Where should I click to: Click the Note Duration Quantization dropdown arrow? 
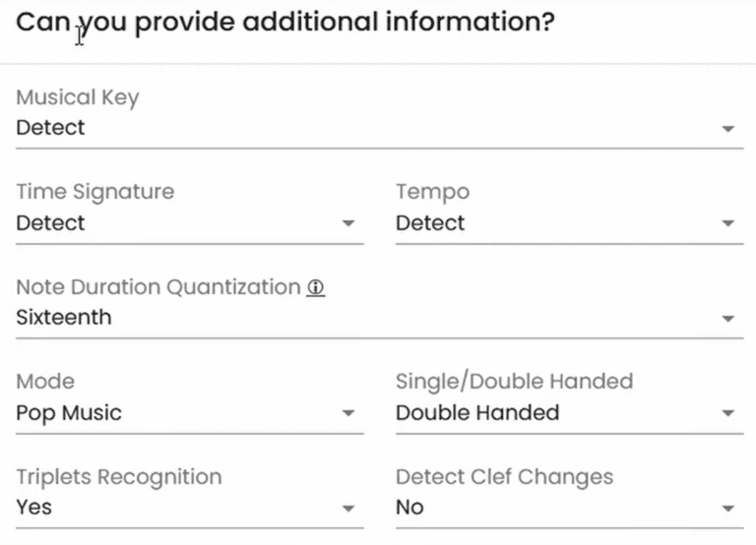[727, 319]
